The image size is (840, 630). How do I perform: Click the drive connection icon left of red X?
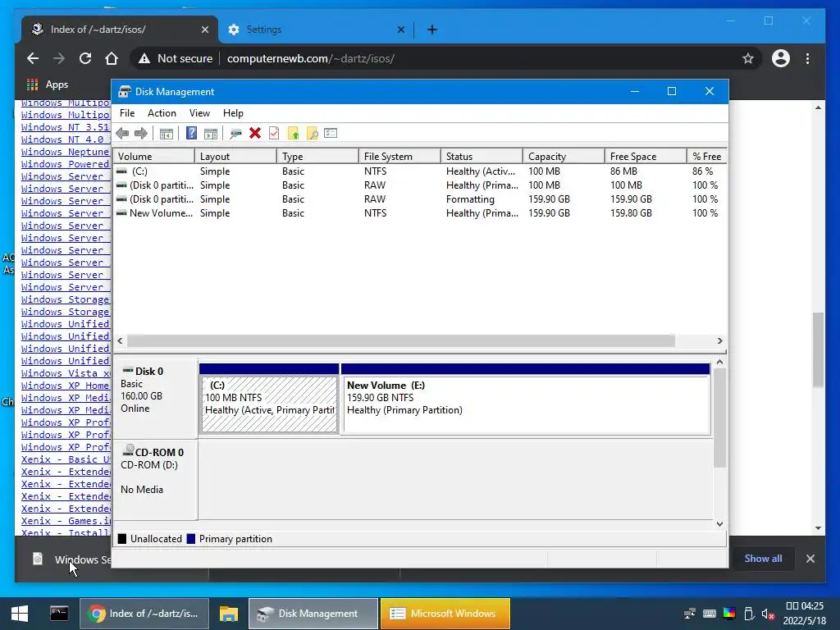click(x=235, y=134)
